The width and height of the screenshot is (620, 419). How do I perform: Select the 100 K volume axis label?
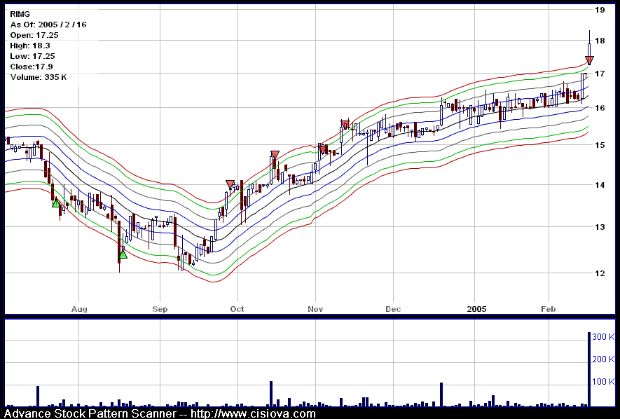tap(604, 382)
